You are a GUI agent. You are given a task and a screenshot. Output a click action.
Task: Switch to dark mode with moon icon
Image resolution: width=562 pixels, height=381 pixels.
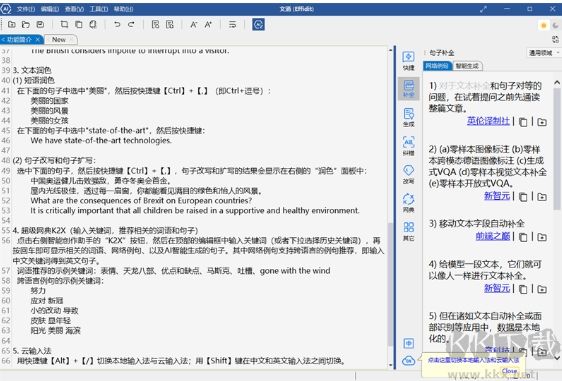click(x=555, y=25)
